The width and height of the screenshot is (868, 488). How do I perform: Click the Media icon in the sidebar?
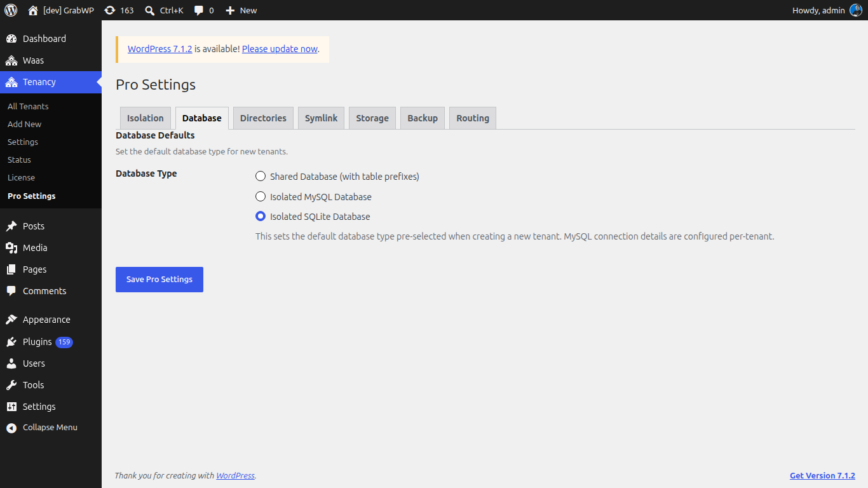coord(11,248)
